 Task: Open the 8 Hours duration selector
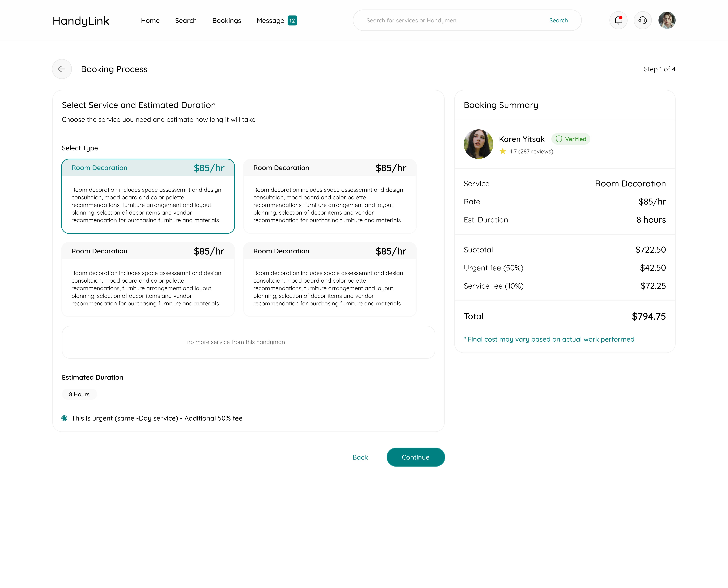coord(79,394)
